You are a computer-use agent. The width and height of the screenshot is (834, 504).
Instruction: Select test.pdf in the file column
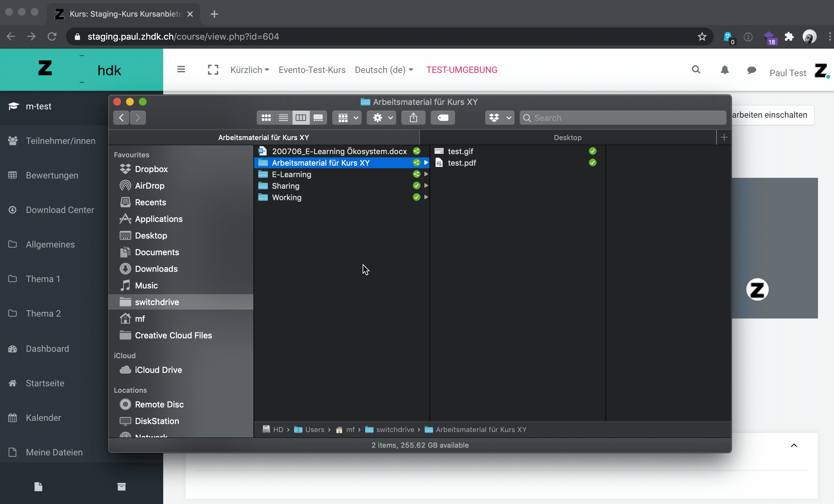[462, 163]
